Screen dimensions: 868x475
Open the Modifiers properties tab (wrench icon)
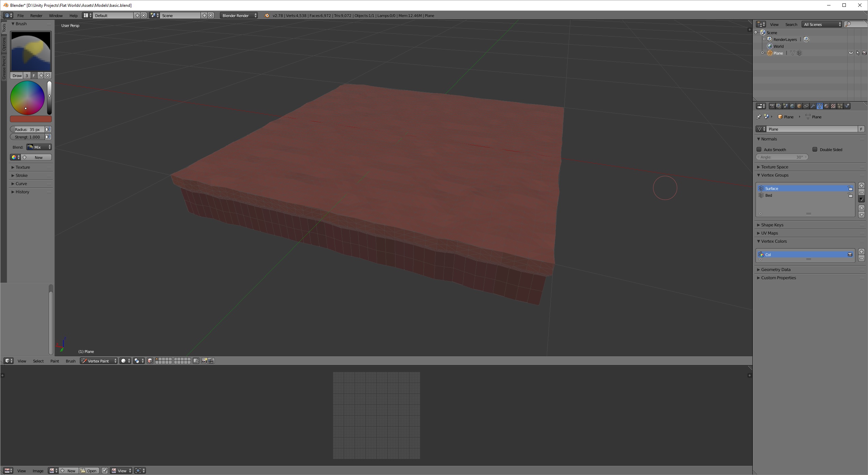point(813,106)
